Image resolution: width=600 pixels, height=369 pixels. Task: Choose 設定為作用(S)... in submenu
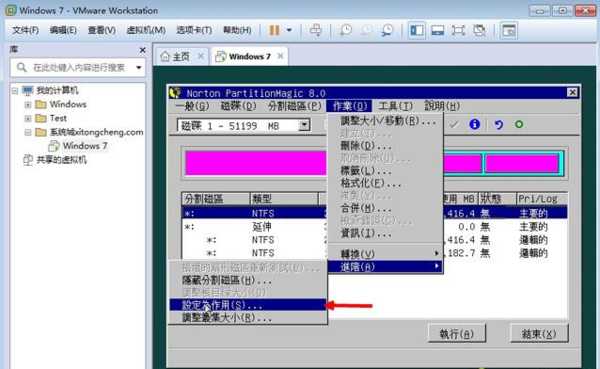(x=248, y=305)
